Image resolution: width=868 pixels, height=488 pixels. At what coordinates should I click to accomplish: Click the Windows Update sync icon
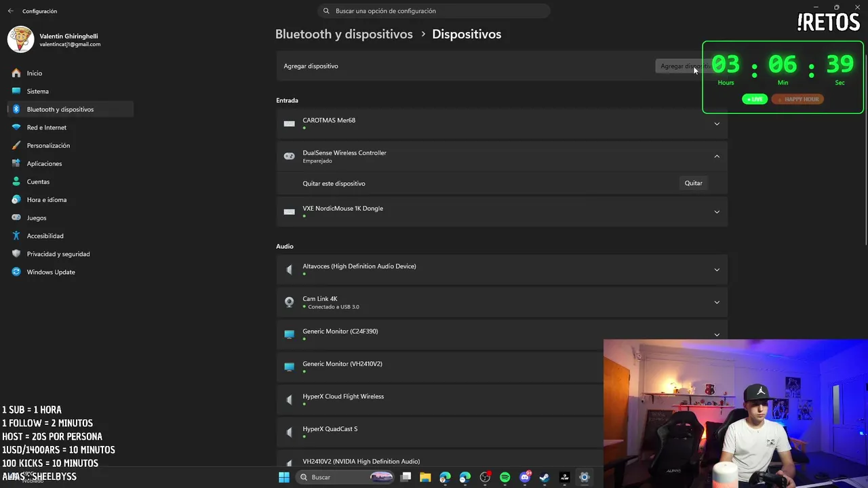tap(16, 272)
